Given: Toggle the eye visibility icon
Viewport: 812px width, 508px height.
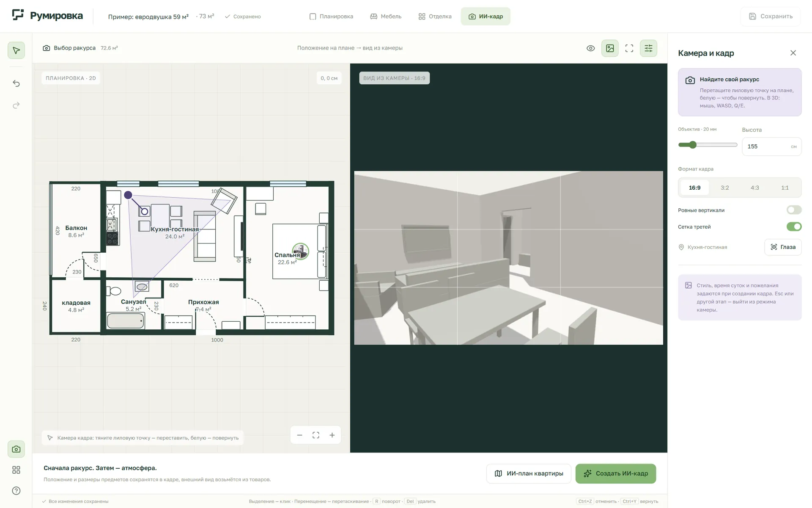Looking at the screenshot, I should click(591, 48).
